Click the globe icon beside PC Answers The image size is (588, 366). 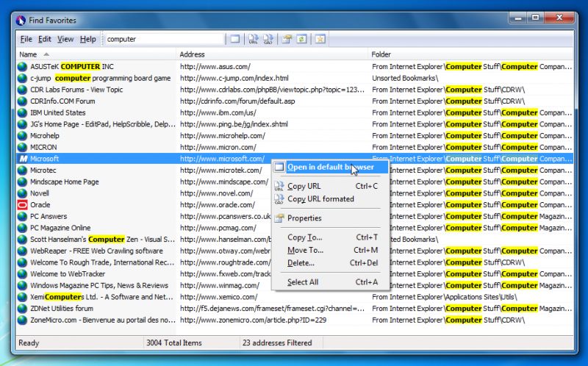(23, 216)
